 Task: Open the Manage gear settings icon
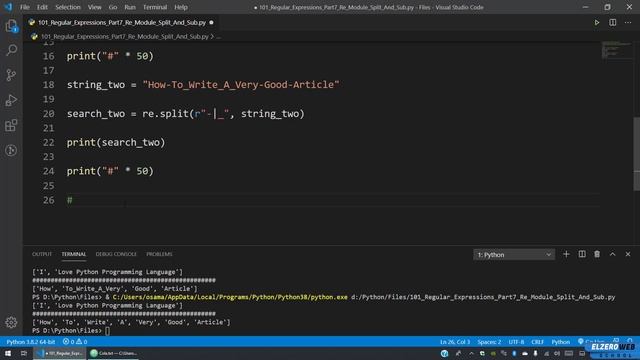tap(11, 322)
